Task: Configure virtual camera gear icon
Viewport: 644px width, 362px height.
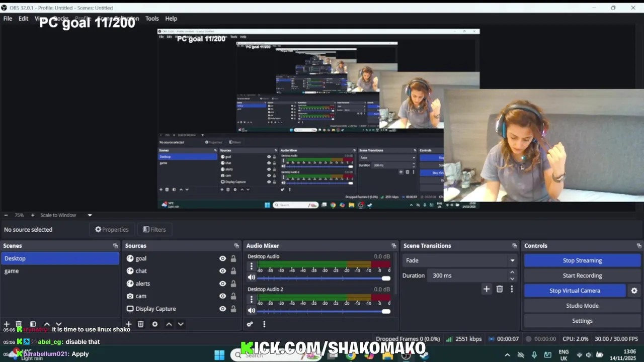Action: coord(634,291)
